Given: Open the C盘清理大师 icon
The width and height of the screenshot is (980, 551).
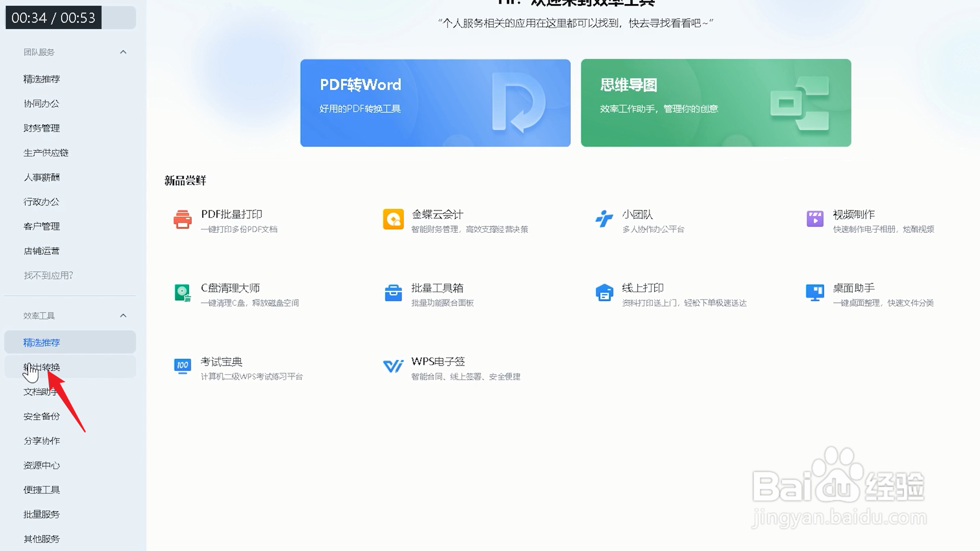Looking at the screenshot, I should [x=183, y=293].
